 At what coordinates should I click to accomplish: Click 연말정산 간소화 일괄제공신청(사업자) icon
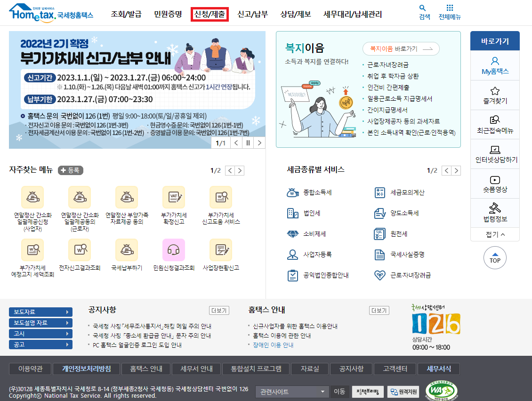[x=32, y=197]
